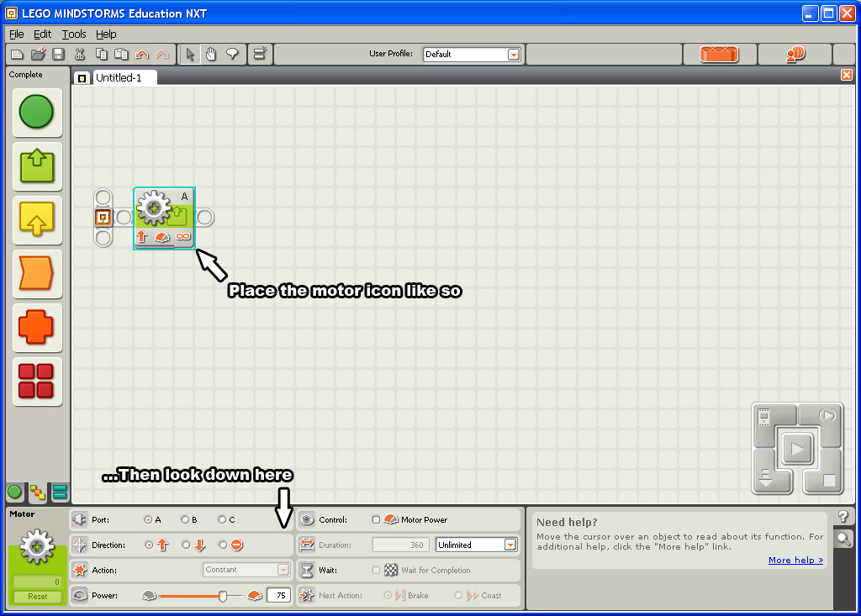The width and height of the screenshot is (861, 616).
Task: Select the Comment speech bubble tool
Action: (x=232, y=54)
